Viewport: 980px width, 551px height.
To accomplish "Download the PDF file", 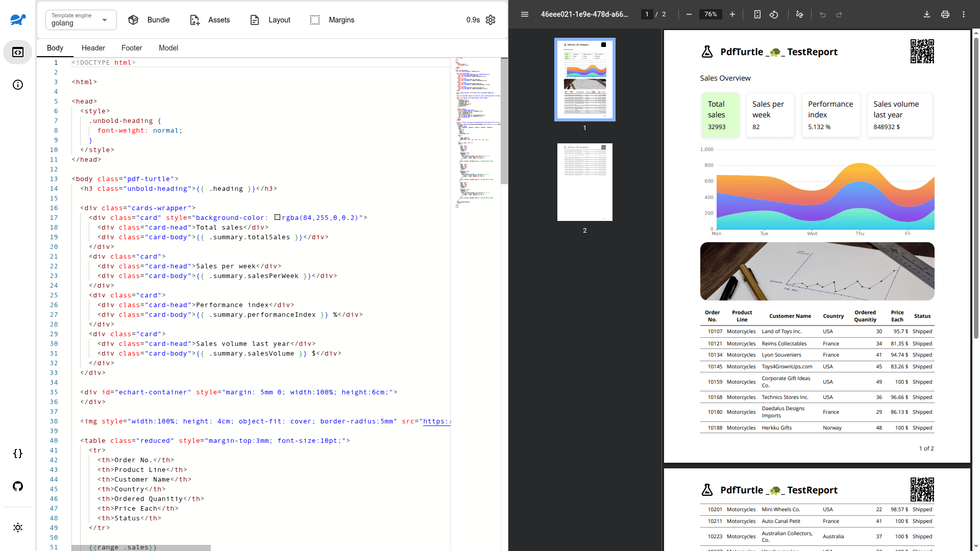I will coord(927,14).
